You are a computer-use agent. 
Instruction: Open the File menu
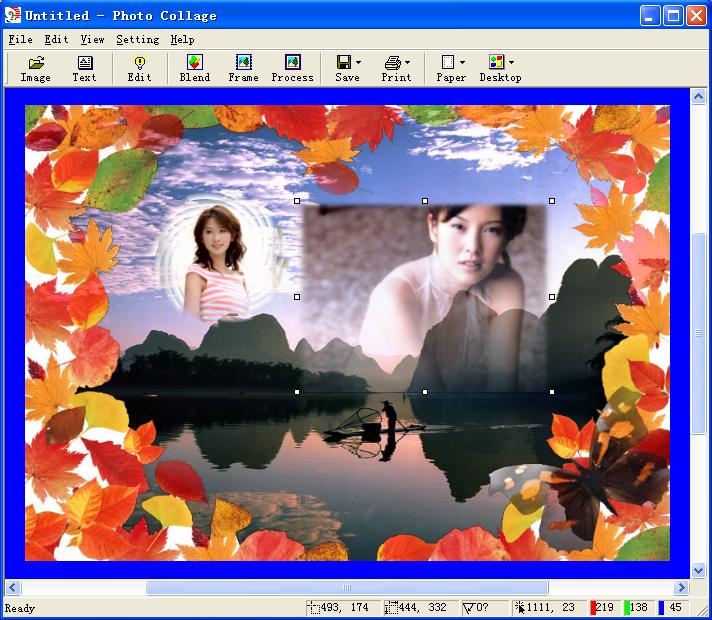pyautogui.click(x=20, y=40)
